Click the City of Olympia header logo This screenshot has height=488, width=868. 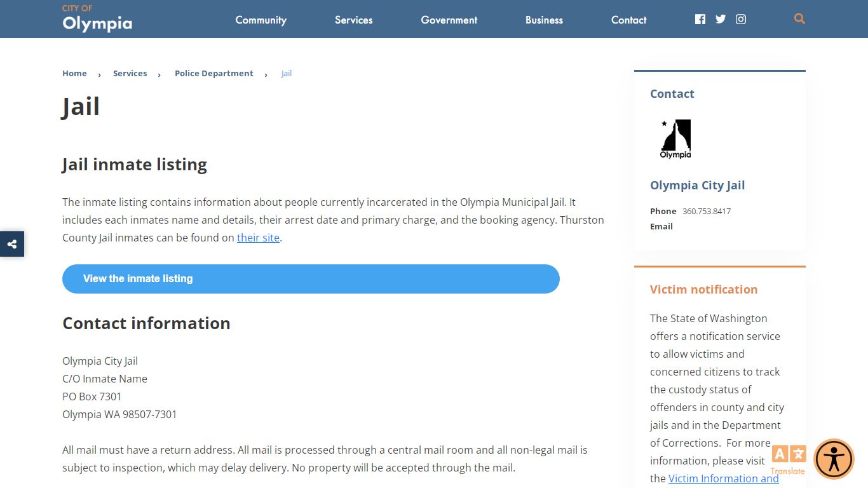coord(97,18)
